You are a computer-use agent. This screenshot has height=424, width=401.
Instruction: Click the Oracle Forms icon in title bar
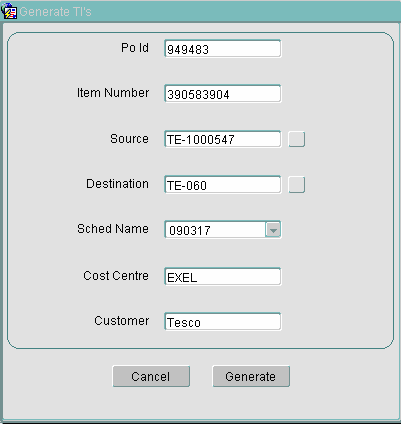click(9, 12)
